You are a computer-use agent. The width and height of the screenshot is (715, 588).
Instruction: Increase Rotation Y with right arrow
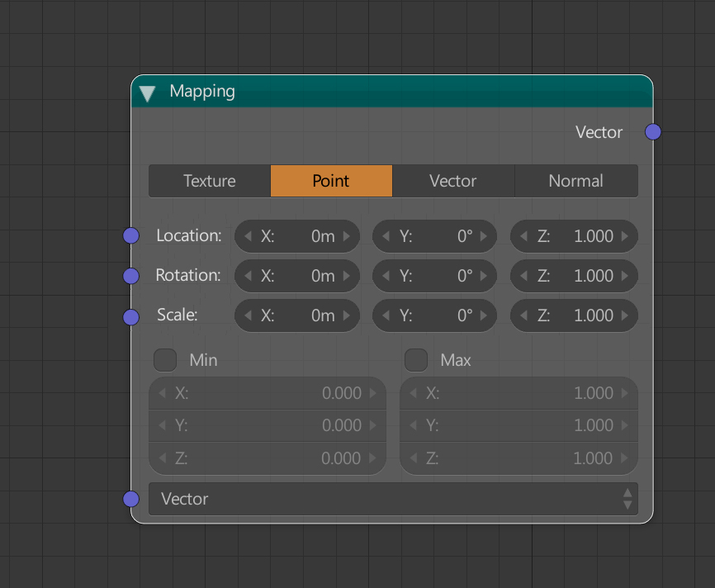[x=484, y=276]
